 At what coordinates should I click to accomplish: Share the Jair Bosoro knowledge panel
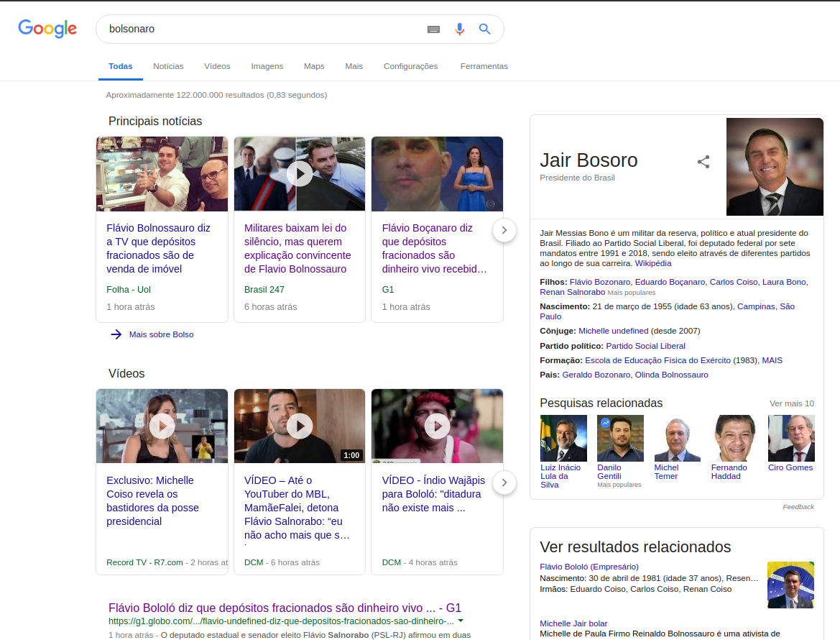click(703, 162)
